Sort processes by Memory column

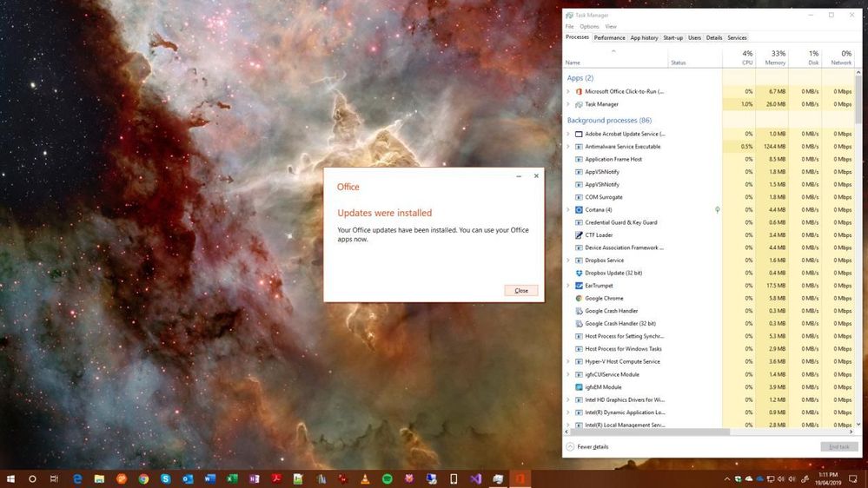coord(772,57)
